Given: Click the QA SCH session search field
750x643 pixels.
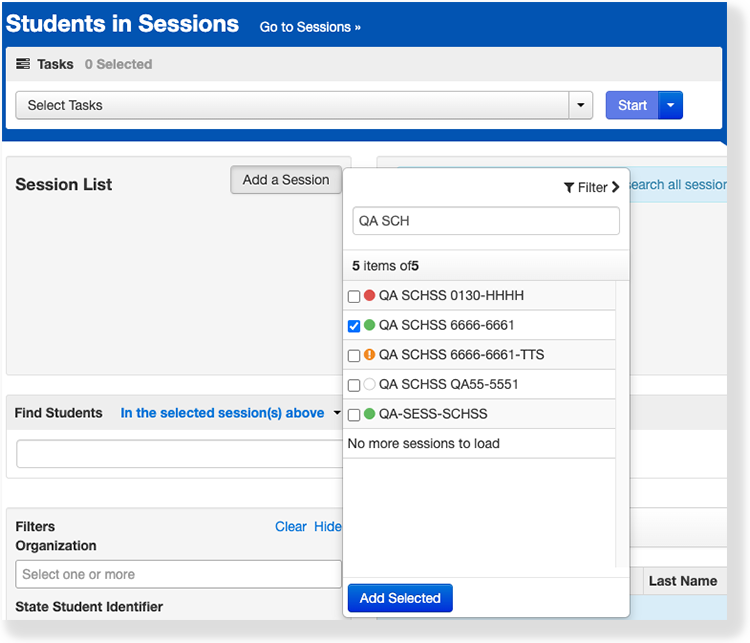Looking at the screenshot, I should pos(486,221).
